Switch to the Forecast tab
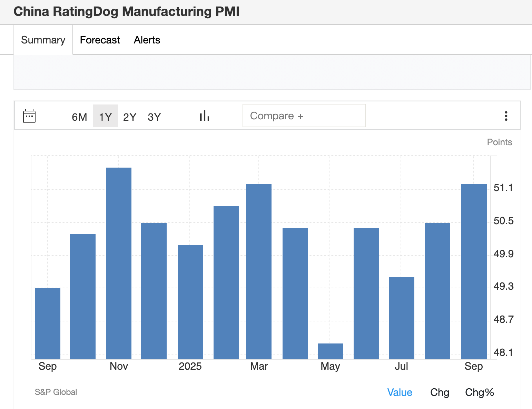532x409 pixels. (x=100, y=40)
